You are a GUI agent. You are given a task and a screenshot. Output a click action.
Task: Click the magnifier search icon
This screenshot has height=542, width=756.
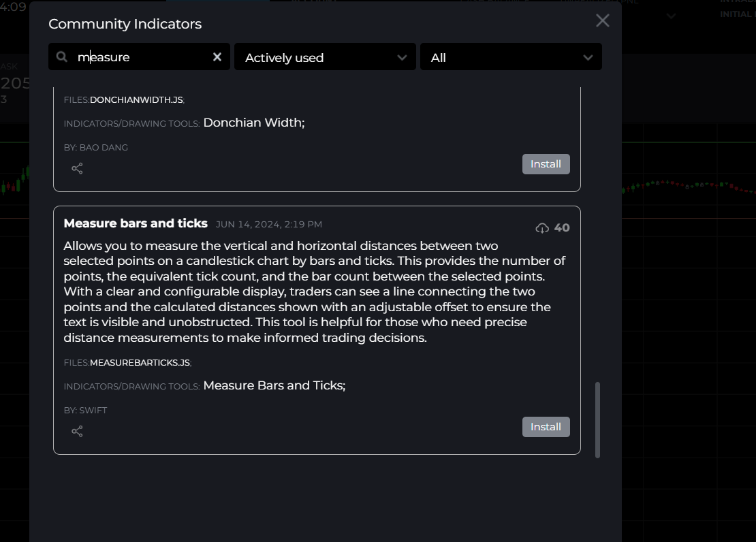click(62, 57)
